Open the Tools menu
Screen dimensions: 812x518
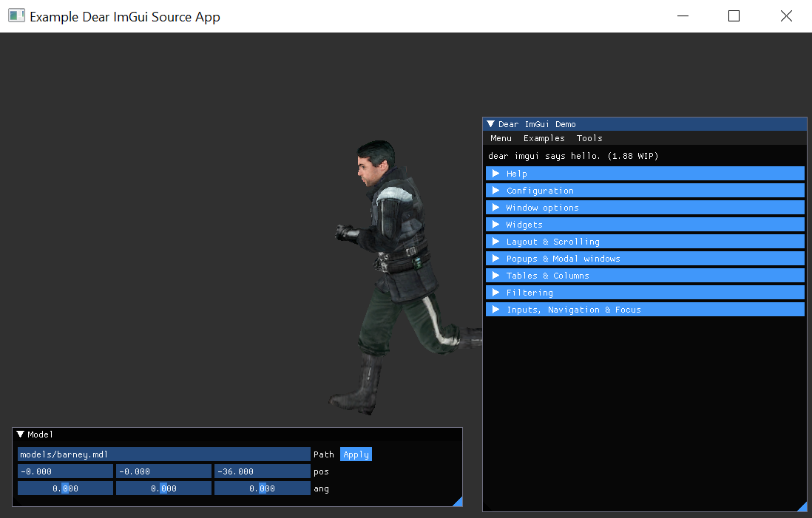(x=589, y=138)
